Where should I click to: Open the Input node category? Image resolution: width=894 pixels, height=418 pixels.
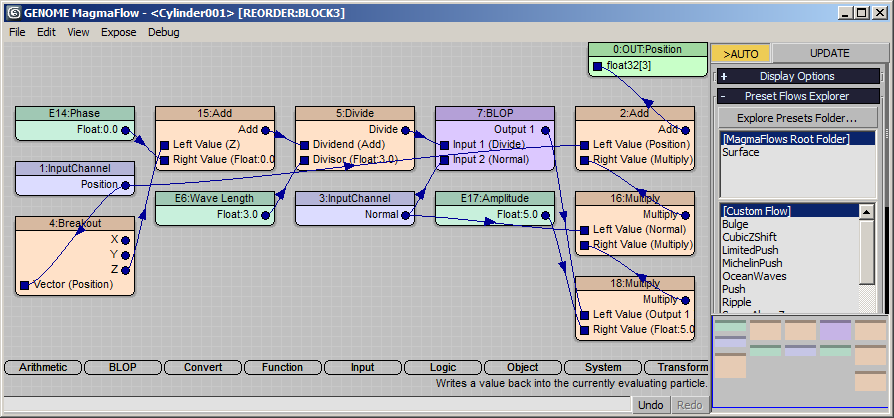(362, 368)
